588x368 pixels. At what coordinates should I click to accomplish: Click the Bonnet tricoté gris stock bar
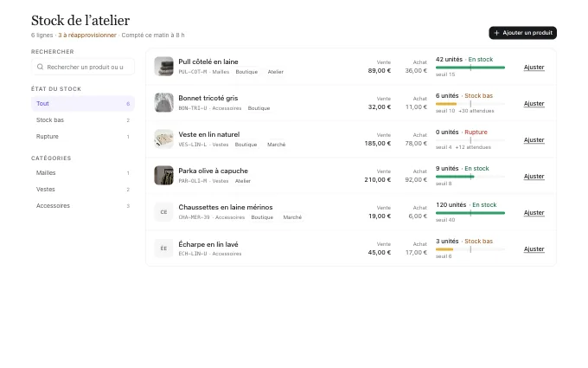pyautogui.click(x=470, y=104)
